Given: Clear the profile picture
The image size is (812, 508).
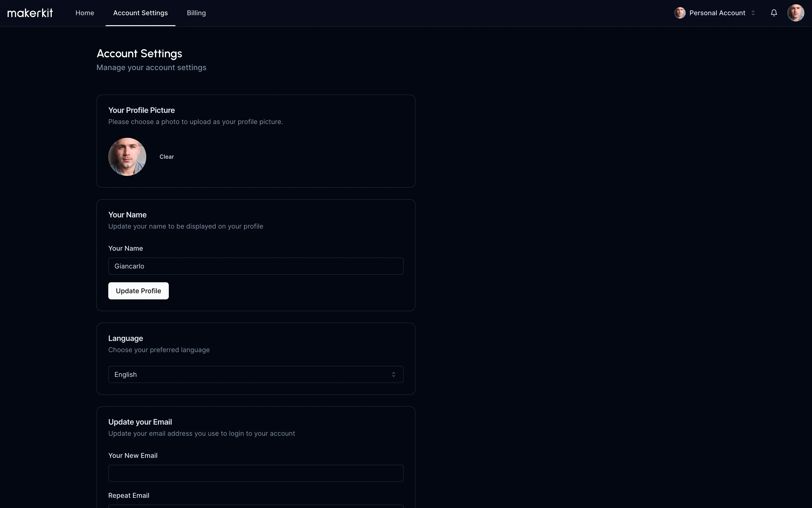Looking at the screenshot, I should [166, 157].
